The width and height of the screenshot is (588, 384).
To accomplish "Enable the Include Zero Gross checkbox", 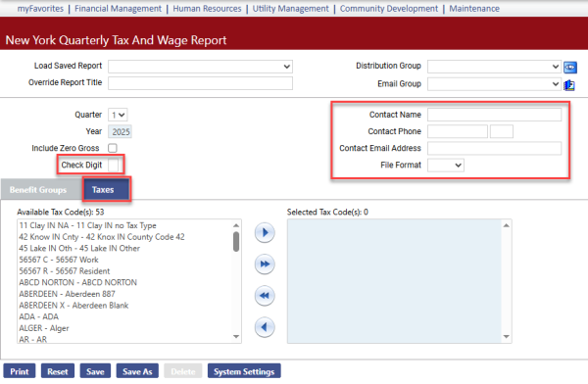I will click(x=113, y=148).
